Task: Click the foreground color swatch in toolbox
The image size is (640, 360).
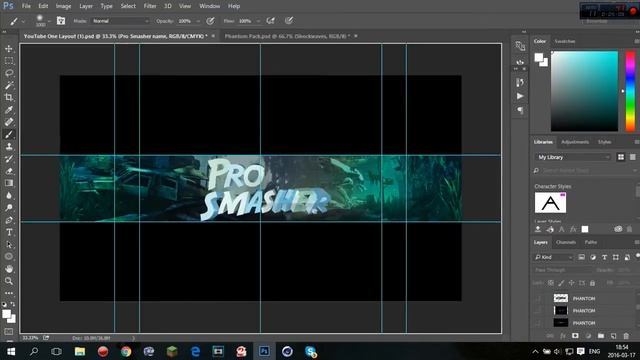Action: pos(6,314)
